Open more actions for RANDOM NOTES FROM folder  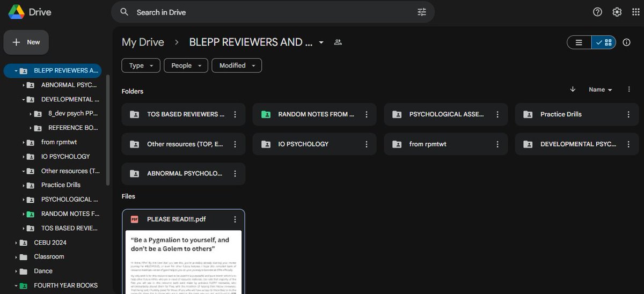[x=367, y=114]
